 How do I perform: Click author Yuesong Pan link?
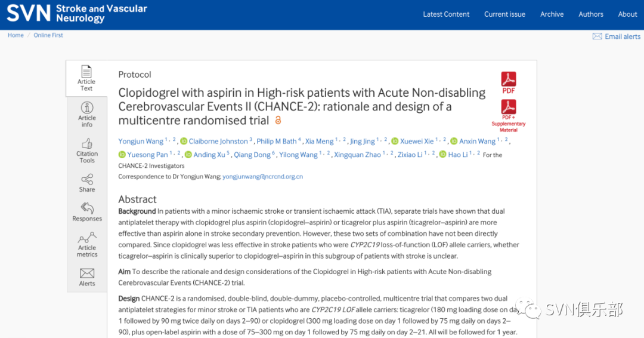pyautogui.click(x=147, y=155)
